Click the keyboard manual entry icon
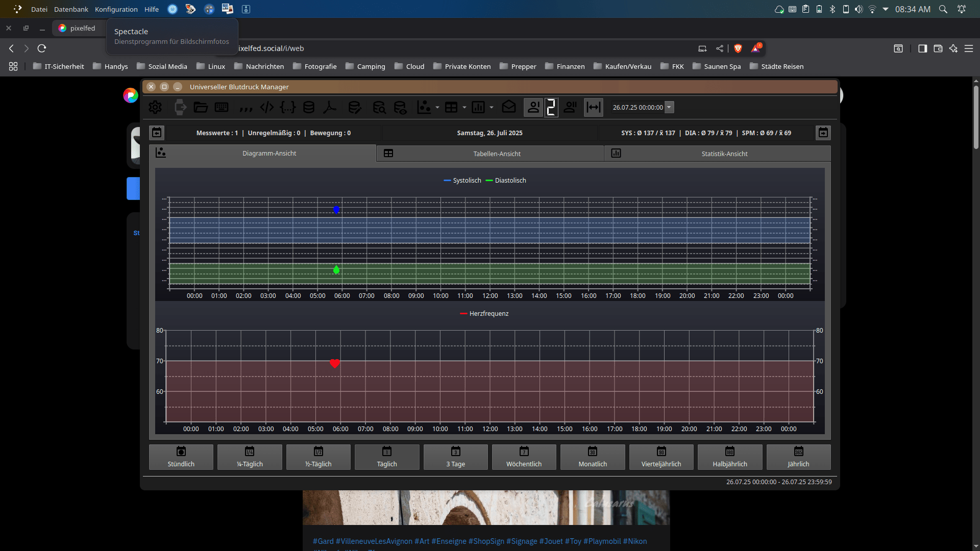 click(222, 107)
